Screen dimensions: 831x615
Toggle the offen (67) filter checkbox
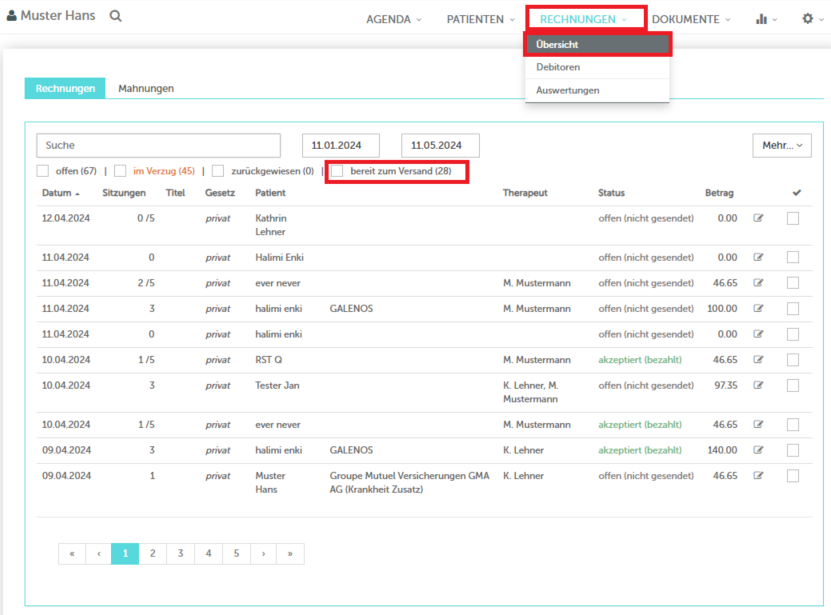43,171
